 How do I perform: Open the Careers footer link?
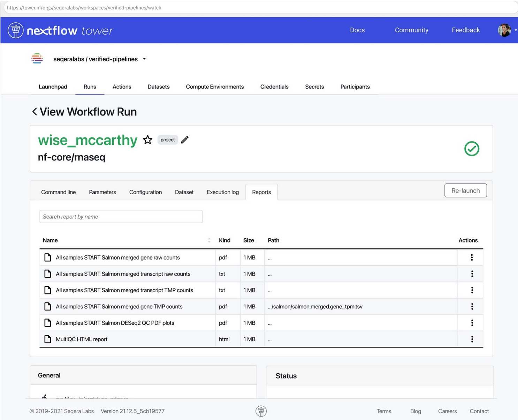click(447, 411)
